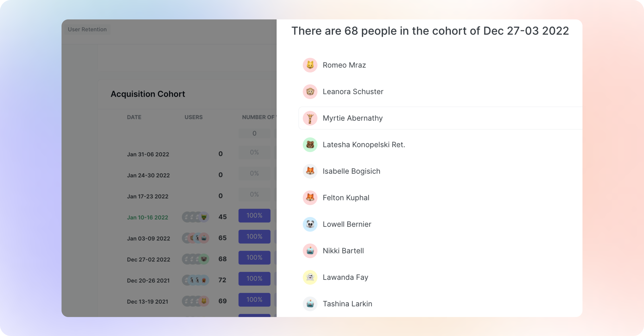Click Nikki Bartell's robot avatar icon
This screenshot has width=644, height=336.
(x=310, y=251)
